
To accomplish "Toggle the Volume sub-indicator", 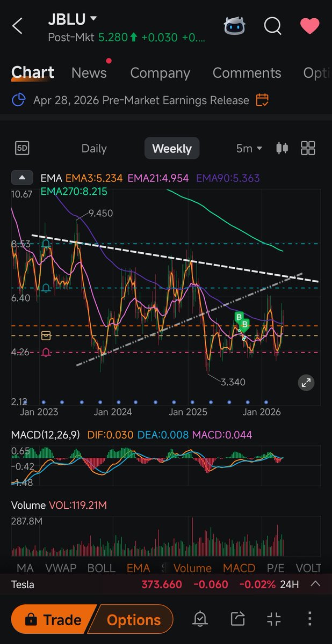I will pos(192,568).
